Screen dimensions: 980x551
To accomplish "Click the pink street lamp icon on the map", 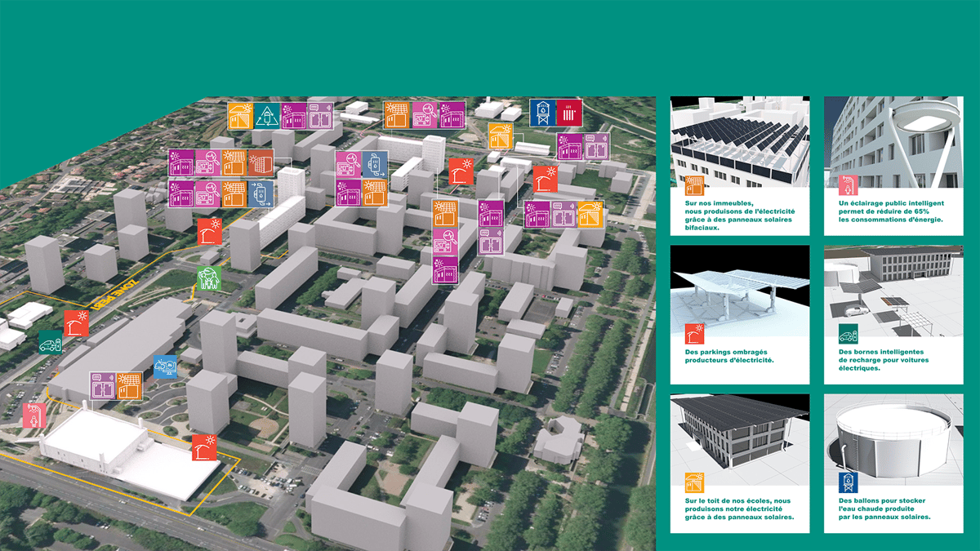I will click(33, 415).
